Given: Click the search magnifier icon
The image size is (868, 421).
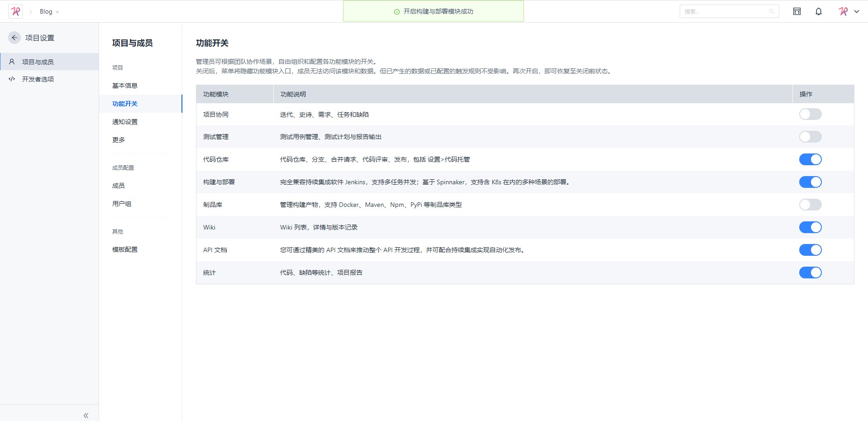Looking at the screenshot, I should 771,11.
